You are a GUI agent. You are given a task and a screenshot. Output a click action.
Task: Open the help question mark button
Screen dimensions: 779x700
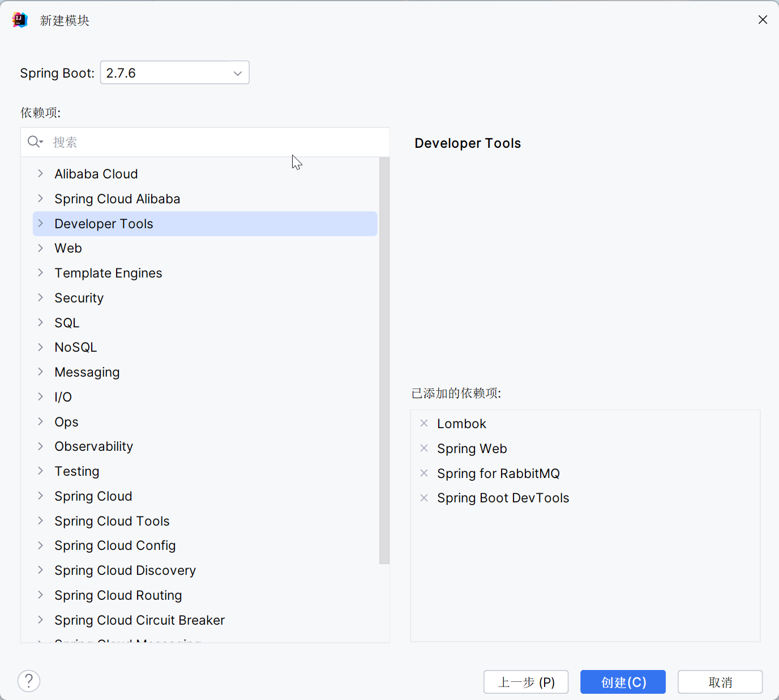(29, 681)
